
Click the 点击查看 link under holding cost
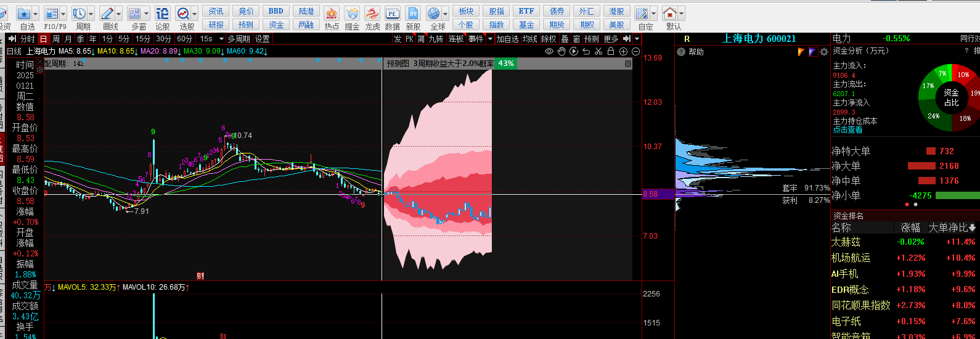847,130
